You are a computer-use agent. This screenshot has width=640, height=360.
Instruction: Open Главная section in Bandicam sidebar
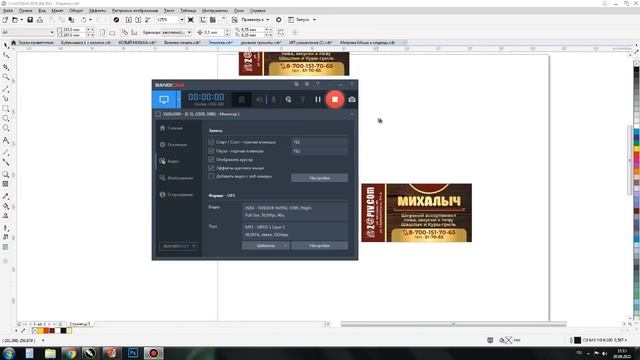171,128
